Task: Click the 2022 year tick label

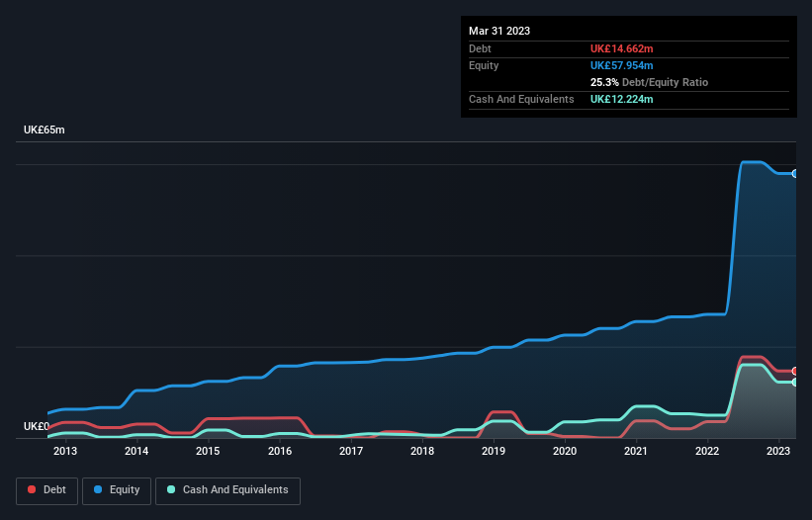Action: [707, 452]
